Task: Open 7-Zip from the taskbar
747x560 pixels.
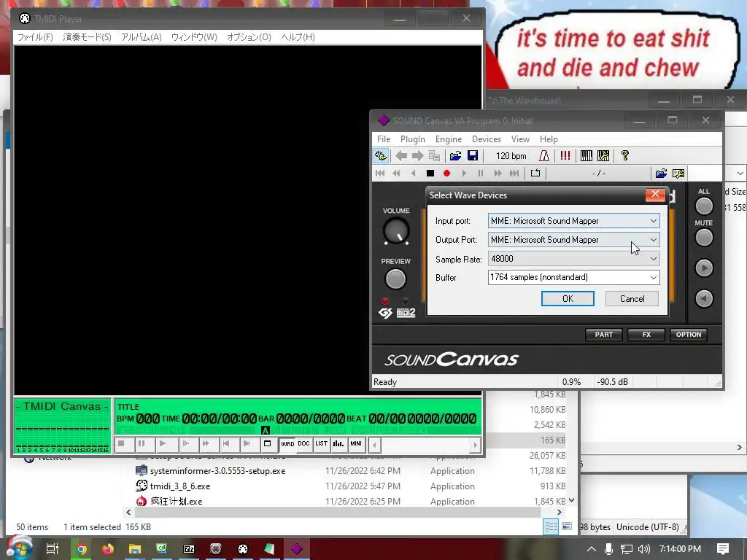Action: 189,549
